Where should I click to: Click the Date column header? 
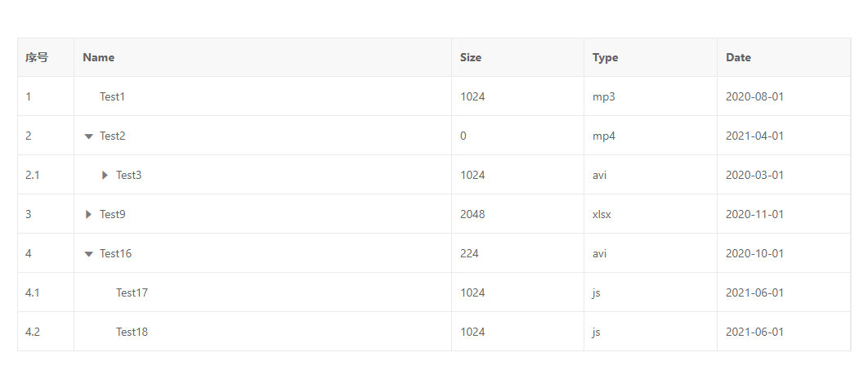pyautogui.click(x=738, y=57)
